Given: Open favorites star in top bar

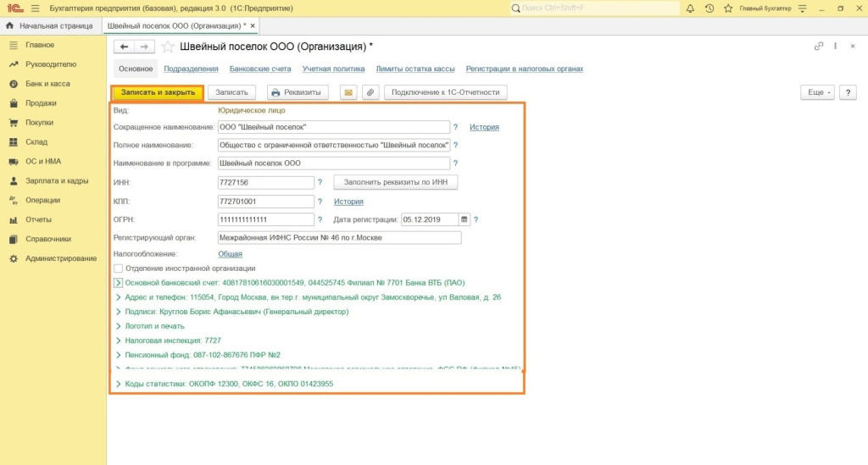Looking at the screenshot, I should pos(730,8).
